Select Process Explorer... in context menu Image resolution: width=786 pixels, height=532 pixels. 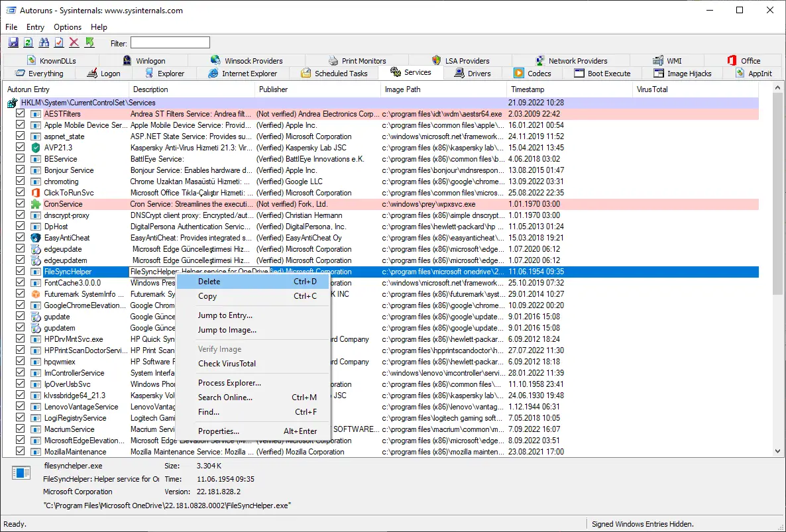[253, 383]
